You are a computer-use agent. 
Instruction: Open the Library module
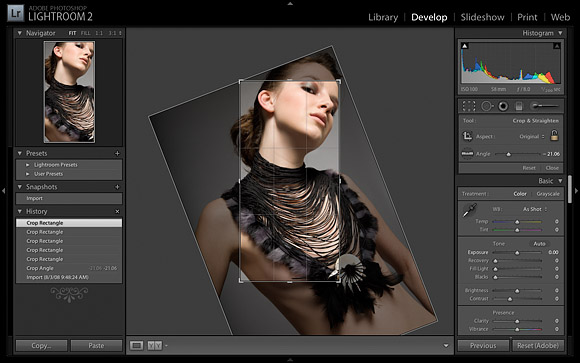(383, 17)
